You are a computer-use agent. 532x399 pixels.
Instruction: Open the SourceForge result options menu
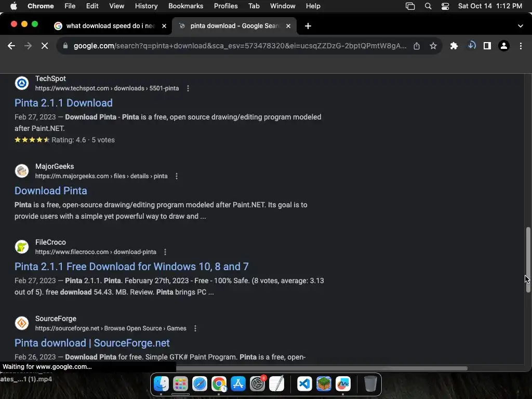click(x=195, y=328)
